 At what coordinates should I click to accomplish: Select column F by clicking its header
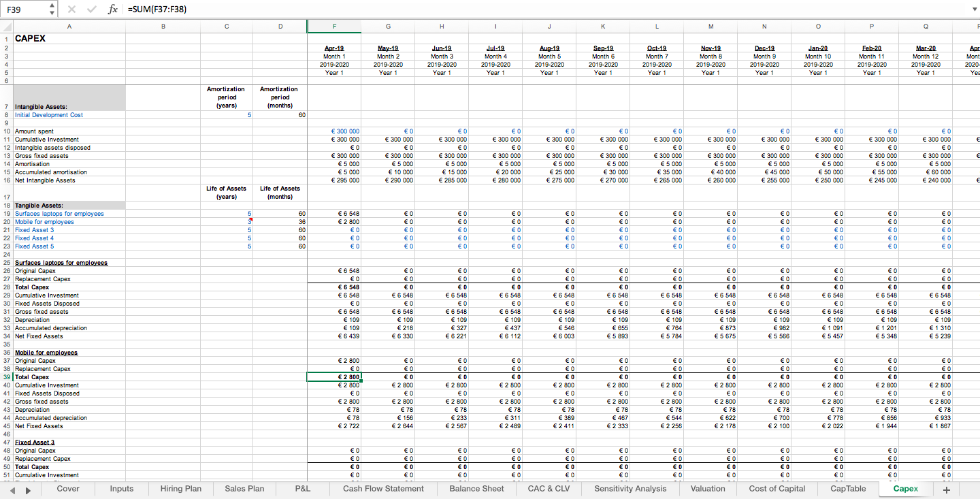pyautogui.click(x=333, y=26)
